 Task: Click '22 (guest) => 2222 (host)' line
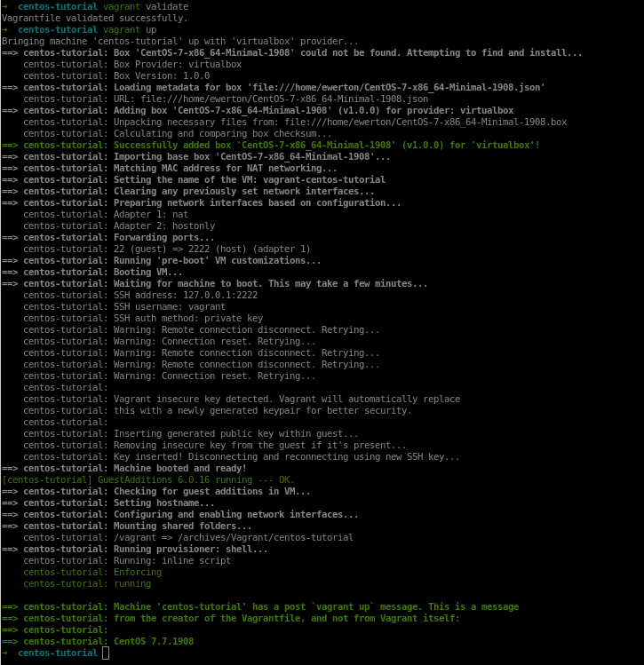pos(167,249)
